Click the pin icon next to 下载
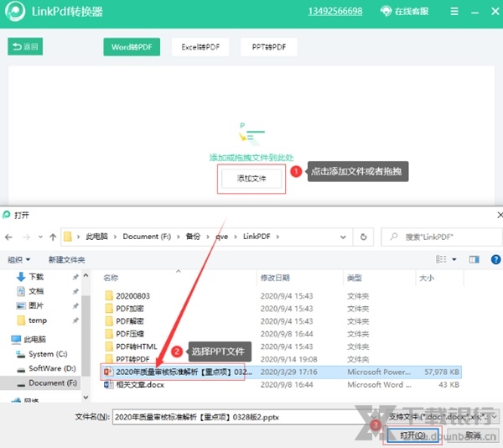 (75, 277)
